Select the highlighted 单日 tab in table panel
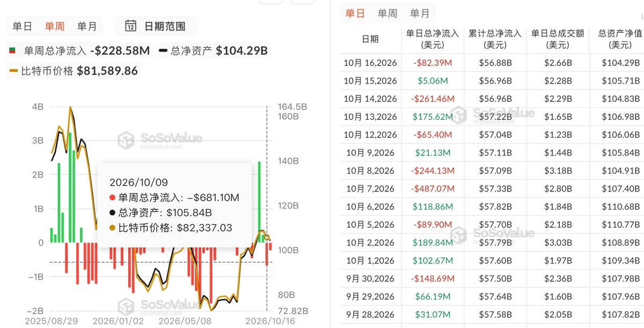Viewport: 644px width, 328px height. [355, 13]
